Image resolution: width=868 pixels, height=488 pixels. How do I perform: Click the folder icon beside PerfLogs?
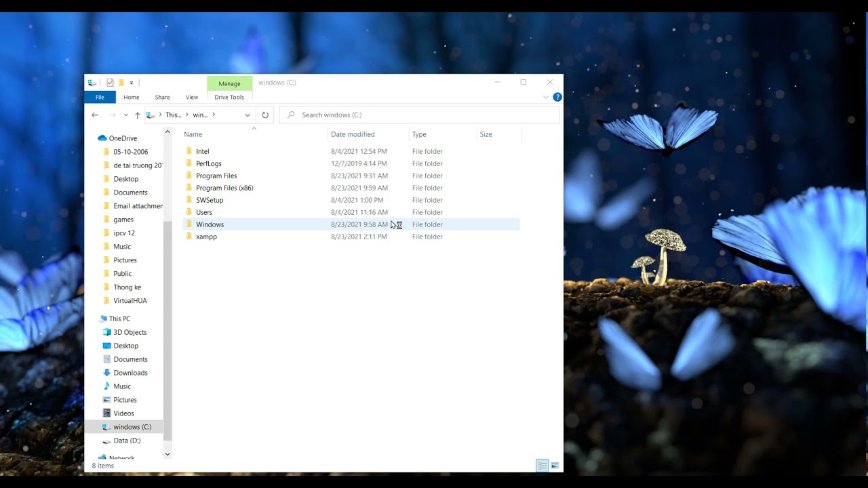coord(189,164)
